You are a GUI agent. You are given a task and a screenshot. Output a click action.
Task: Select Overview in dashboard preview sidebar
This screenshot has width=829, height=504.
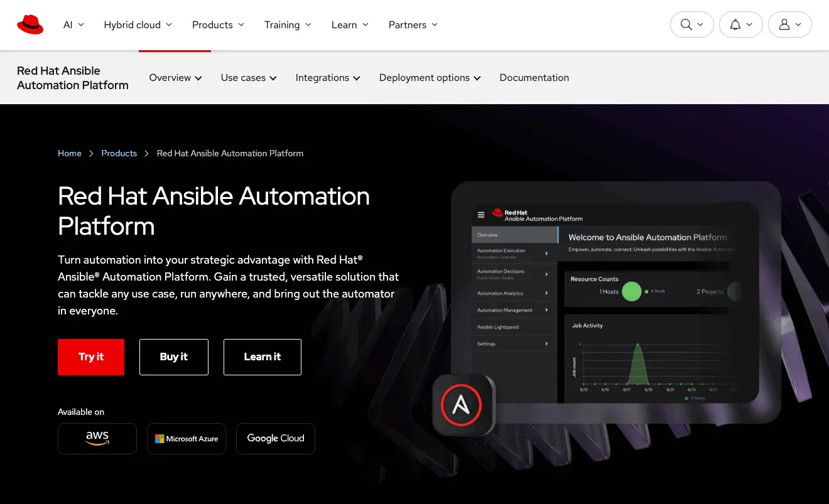pyautogui.click(x=514, y=235)
